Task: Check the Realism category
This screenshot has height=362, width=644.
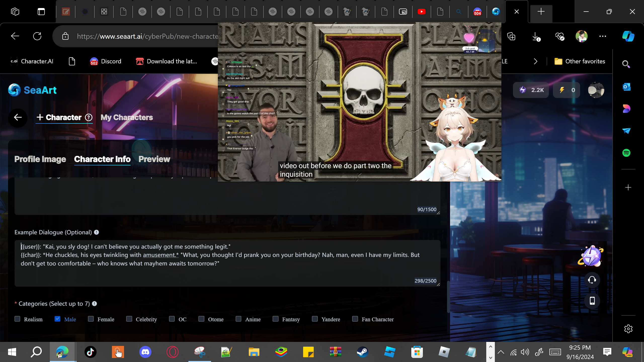Action: (17, 319)
